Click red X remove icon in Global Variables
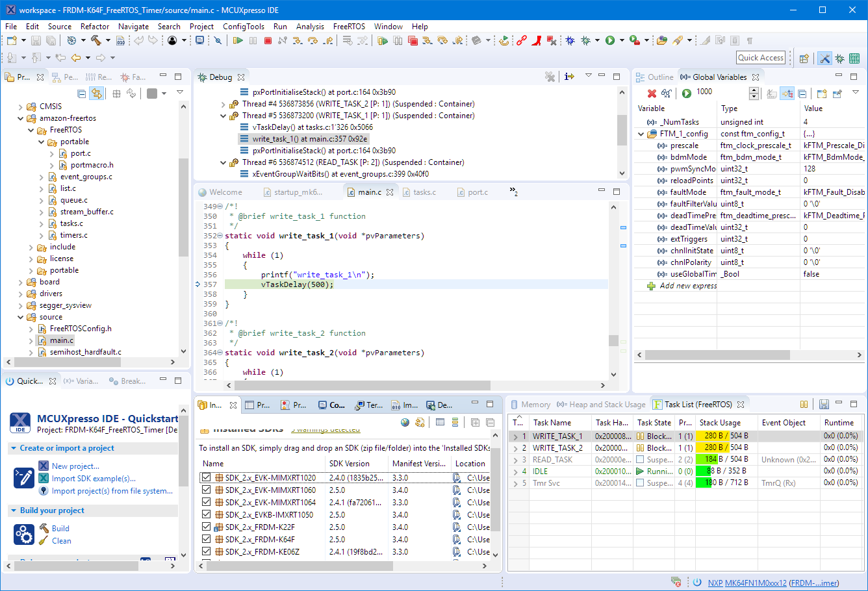This screenshot has width=868, height=591. coord(652,93)
